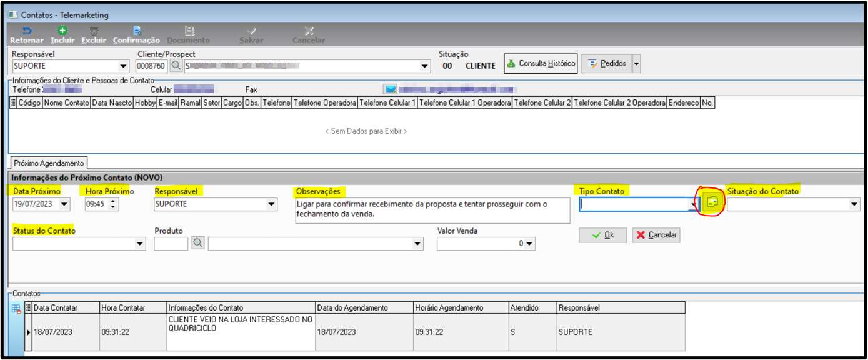Open the Consulta Histórico button
Viewport: 868px width, 360px height.
541,63
